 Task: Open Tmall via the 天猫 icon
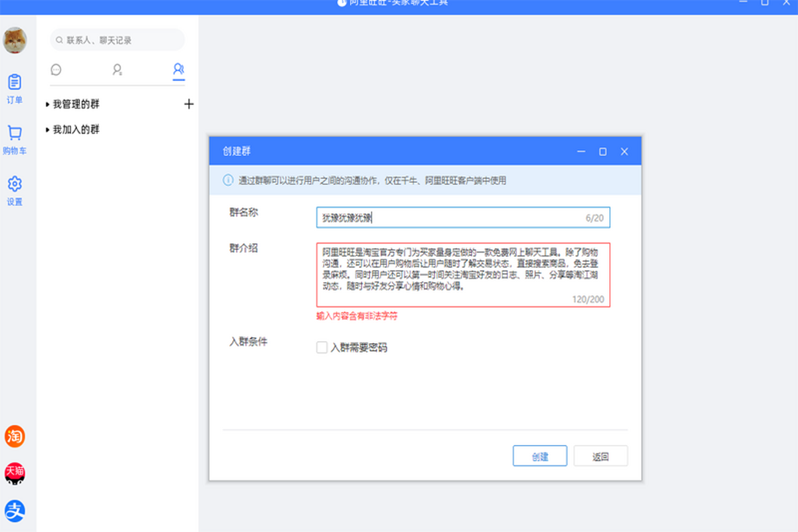pyautogui.click(x=15, y=473)
